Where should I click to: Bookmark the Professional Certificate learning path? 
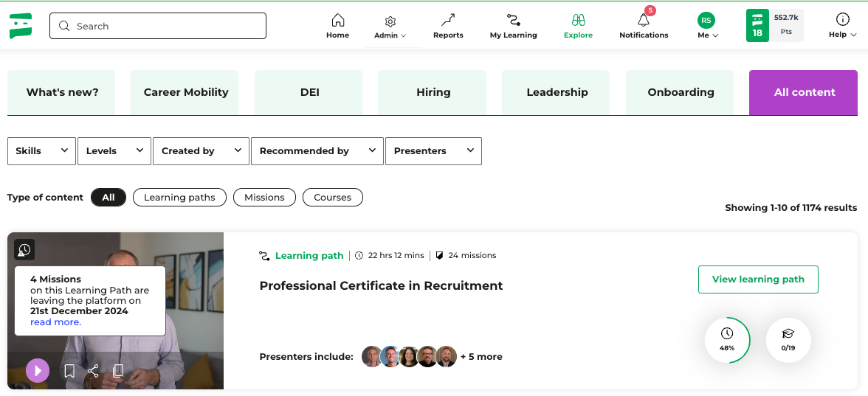pyautogui.click(x=69, y=371)
